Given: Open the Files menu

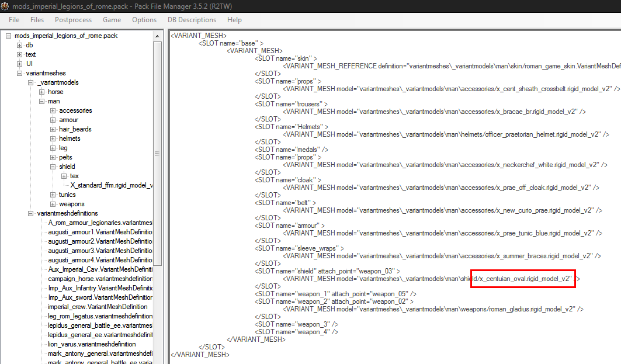Looking at the screenshot, I should click(37, 20).
